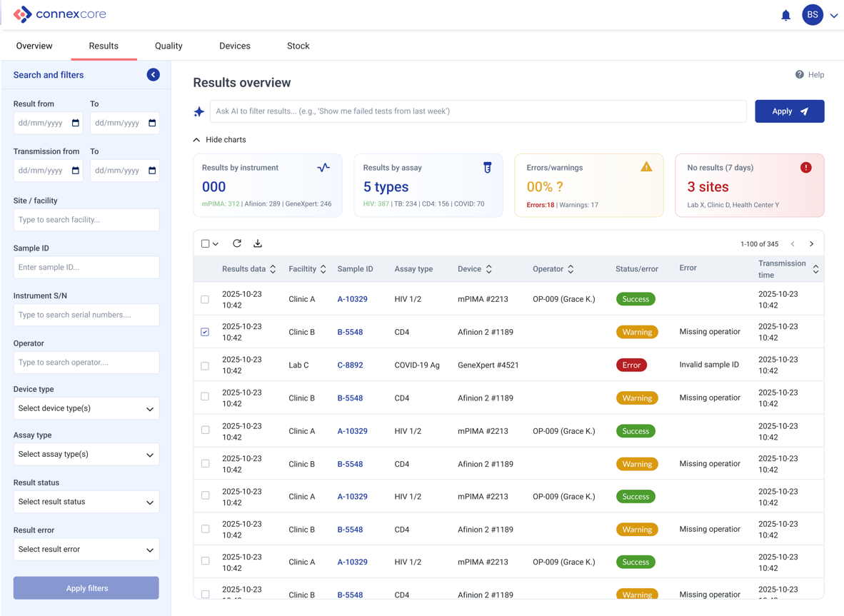
Task: Open sample C-8892 link
Action: coord(351,365)
